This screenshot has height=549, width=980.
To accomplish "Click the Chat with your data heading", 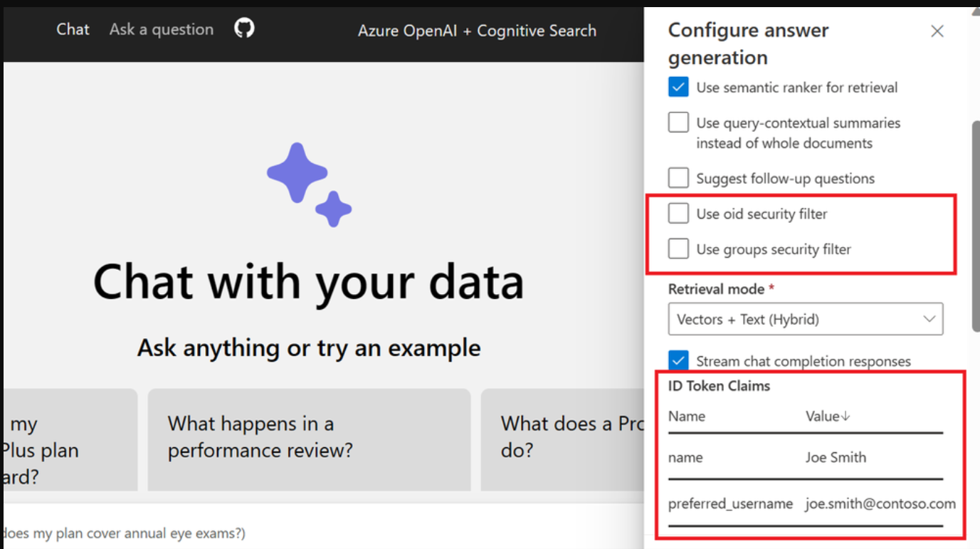I will coord(309,281).
